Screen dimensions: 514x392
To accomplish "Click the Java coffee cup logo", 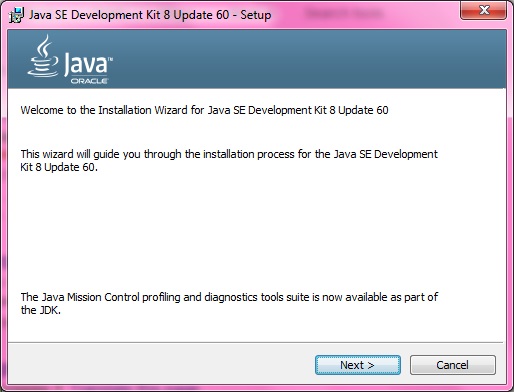I will coord(43,57).
